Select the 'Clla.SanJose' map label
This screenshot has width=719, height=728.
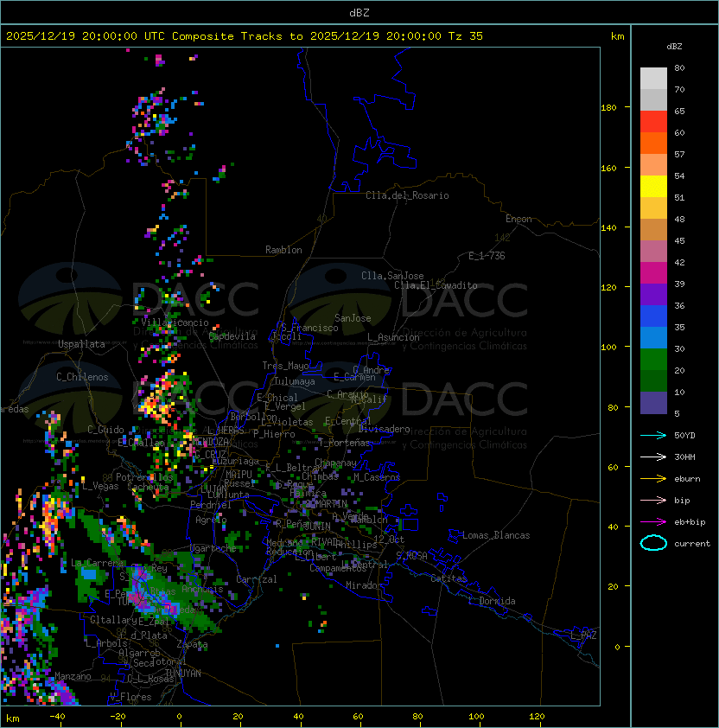click(x=392, y=276)
